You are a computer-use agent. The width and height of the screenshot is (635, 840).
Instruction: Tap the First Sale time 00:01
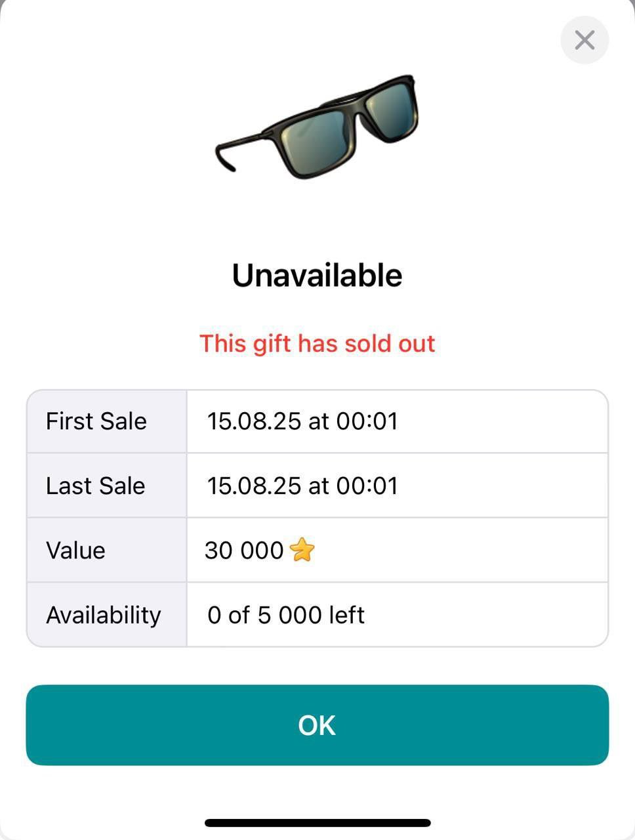coord(367,421)
